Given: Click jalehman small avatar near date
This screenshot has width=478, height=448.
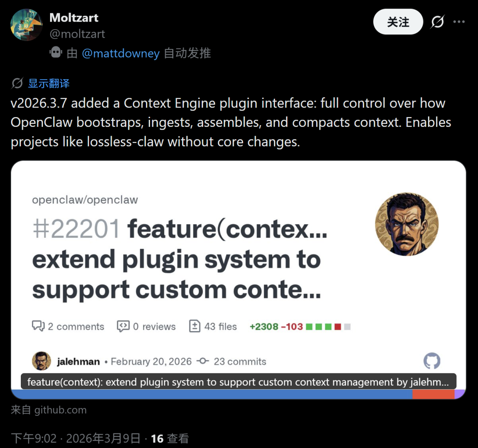Looking at the screenshot, I should (x=42, y=361).
